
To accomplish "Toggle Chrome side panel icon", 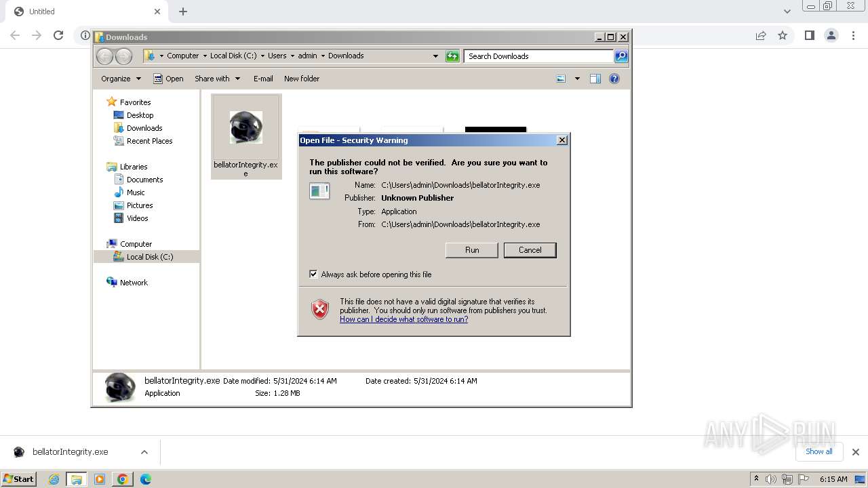I will [809, 35].
